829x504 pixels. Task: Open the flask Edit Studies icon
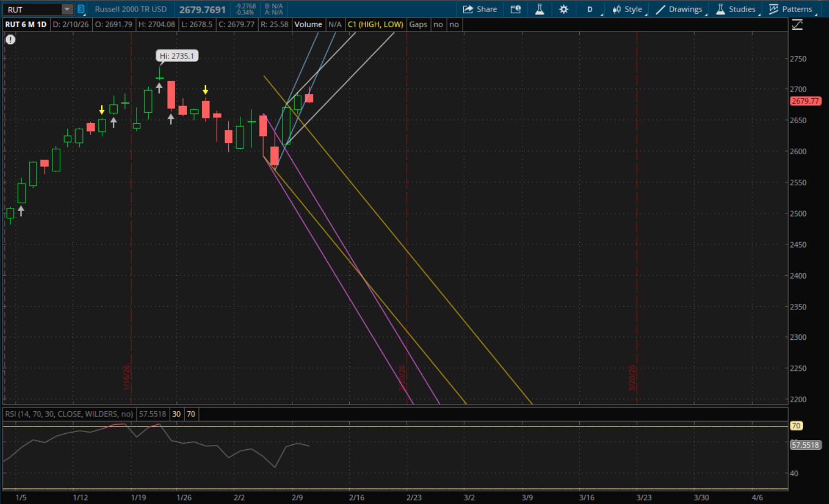click(x=539, y=9)
